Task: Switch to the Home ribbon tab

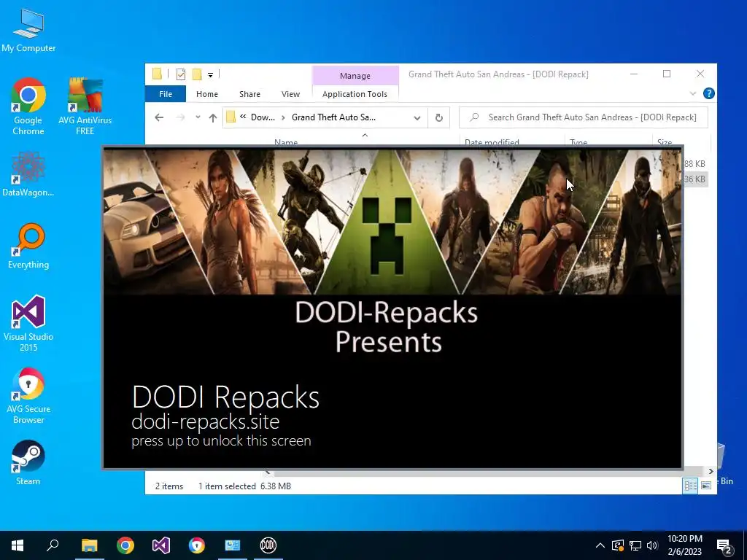Action: tap(206, 94)
